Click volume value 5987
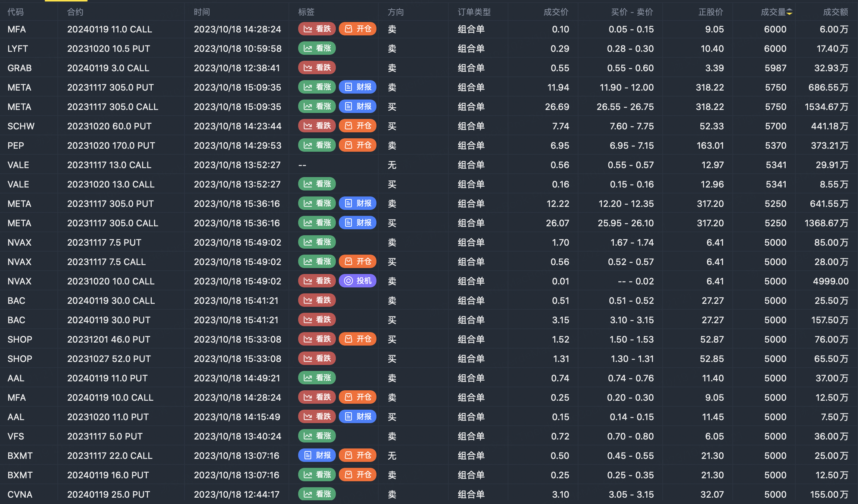The height and width of the screenshot is (504, 858). [776, 68]
